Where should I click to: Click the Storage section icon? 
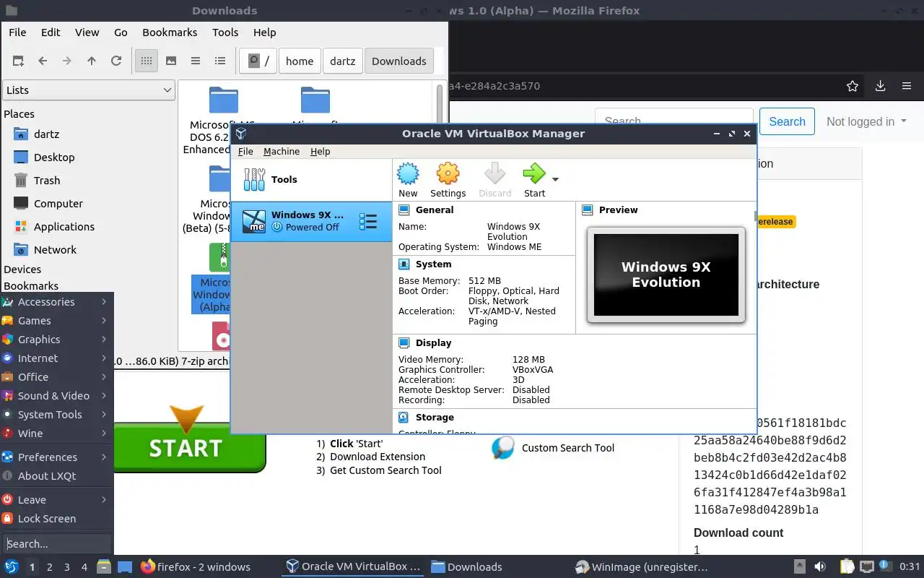(x=404, y=418)
